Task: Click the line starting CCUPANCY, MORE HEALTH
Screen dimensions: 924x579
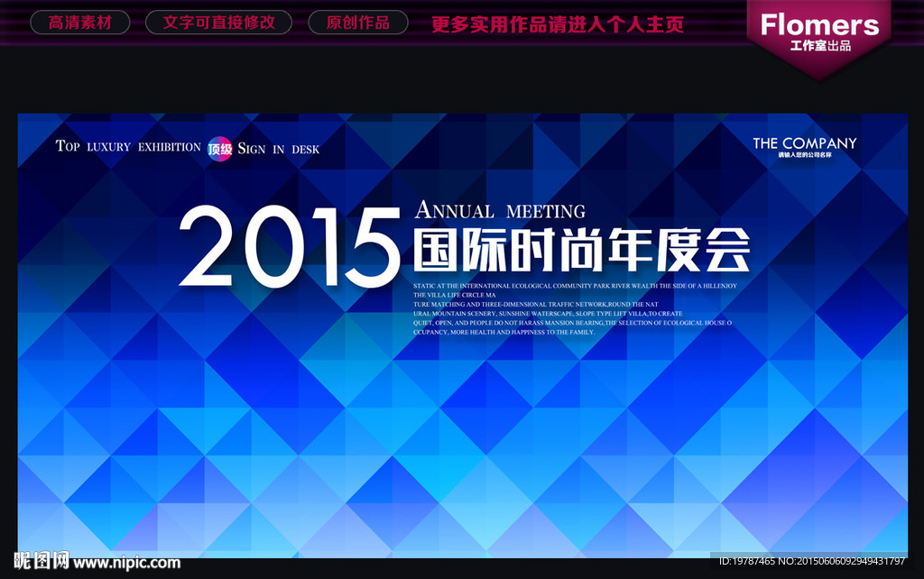Action: 504,332
